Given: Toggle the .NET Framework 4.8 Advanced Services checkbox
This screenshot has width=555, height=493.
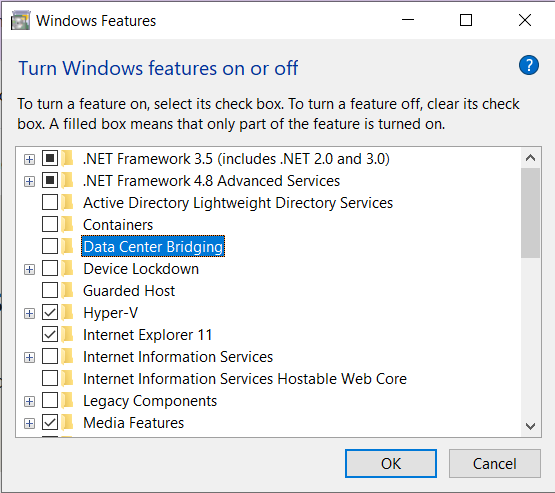Looking at the screenshot, I should (x=50, y=180).
